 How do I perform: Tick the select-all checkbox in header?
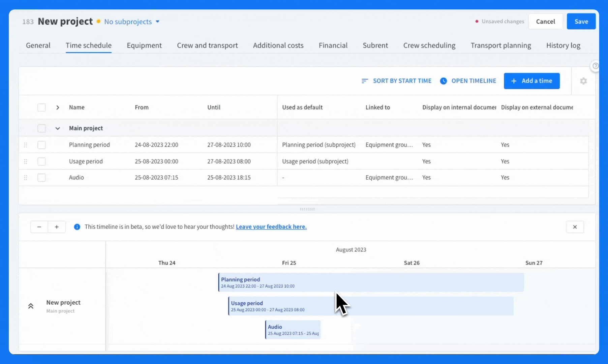pos(41,108)
